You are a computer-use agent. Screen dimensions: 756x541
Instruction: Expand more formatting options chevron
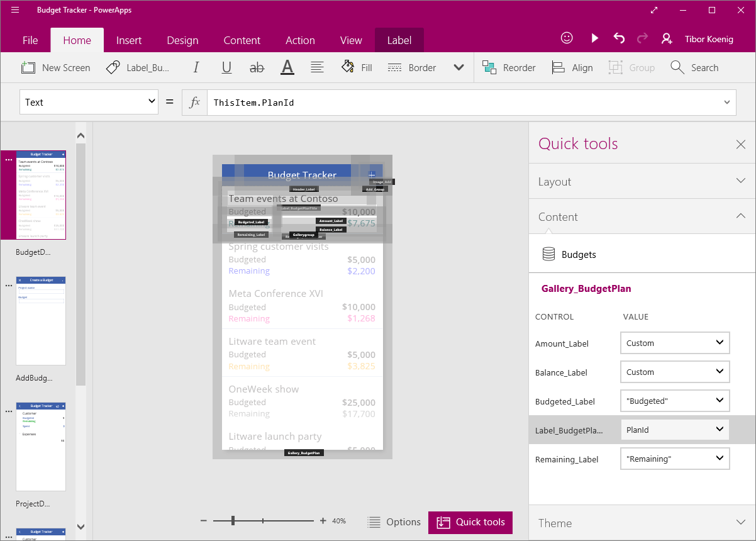pyautogui.click(x=459, y=68)
